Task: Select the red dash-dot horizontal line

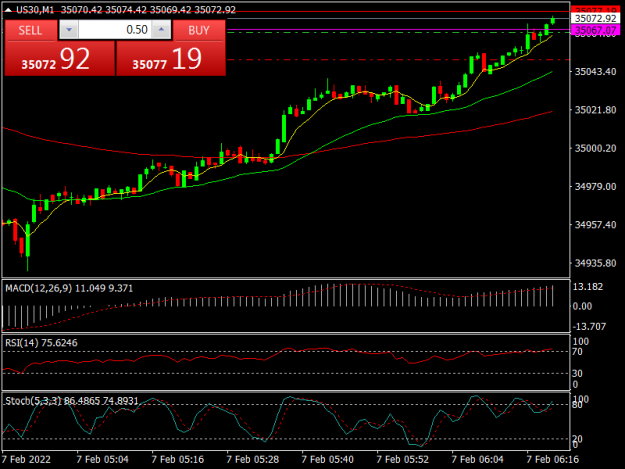Action: [399, 60]
